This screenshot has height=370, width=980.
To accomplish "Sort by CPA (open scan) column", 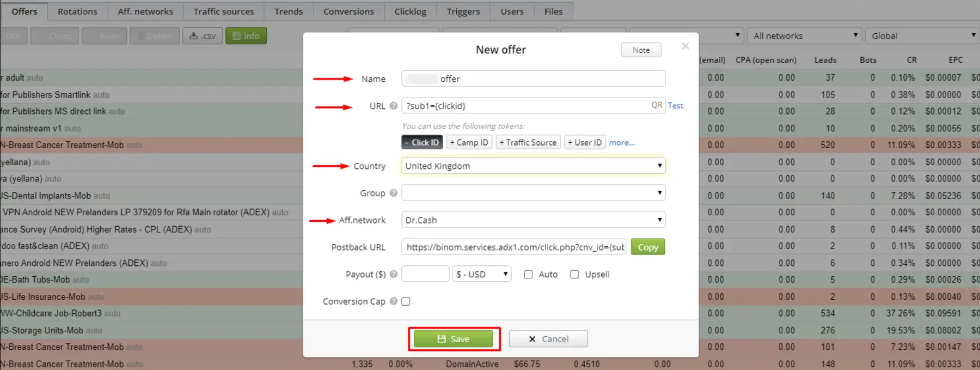I will 766,60.
